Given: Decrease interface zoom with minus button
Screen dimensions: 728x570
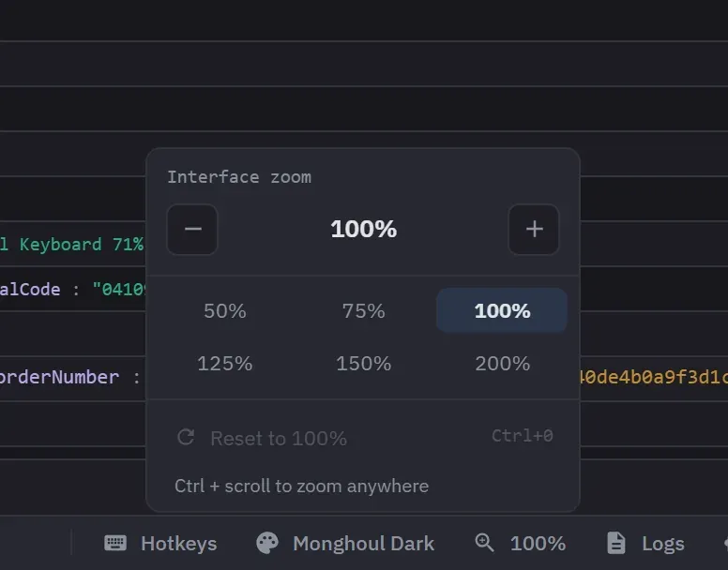Looking at the screenshot, I should tap(192, 229).
